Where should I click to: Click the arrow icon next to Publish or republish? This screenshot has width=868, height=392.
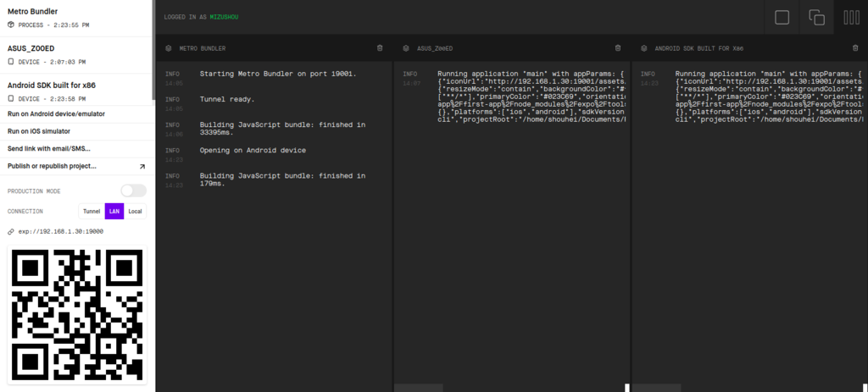(x=142, y=167)
